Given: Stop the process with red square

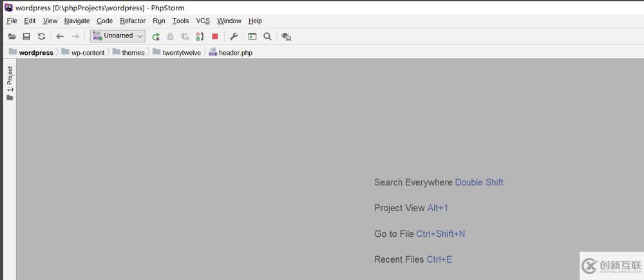Looking at the screenshot, I should [215, 37].
